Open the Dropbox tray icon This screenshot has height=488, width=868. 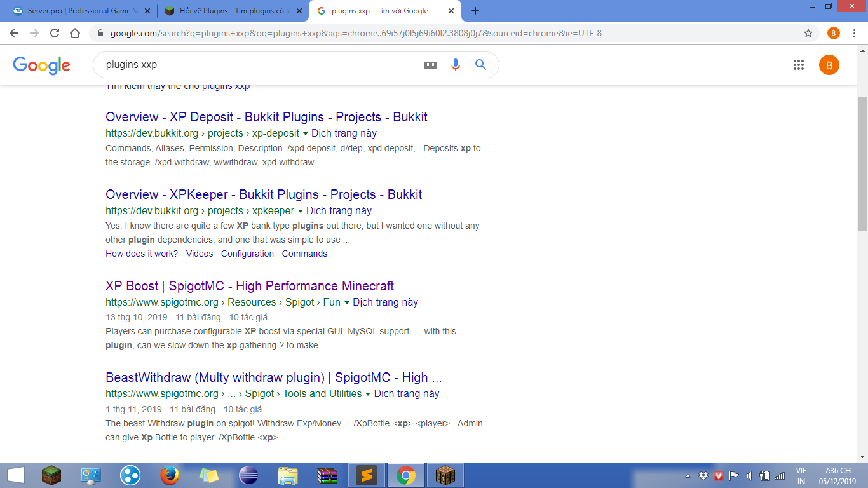tap(703, 475)
